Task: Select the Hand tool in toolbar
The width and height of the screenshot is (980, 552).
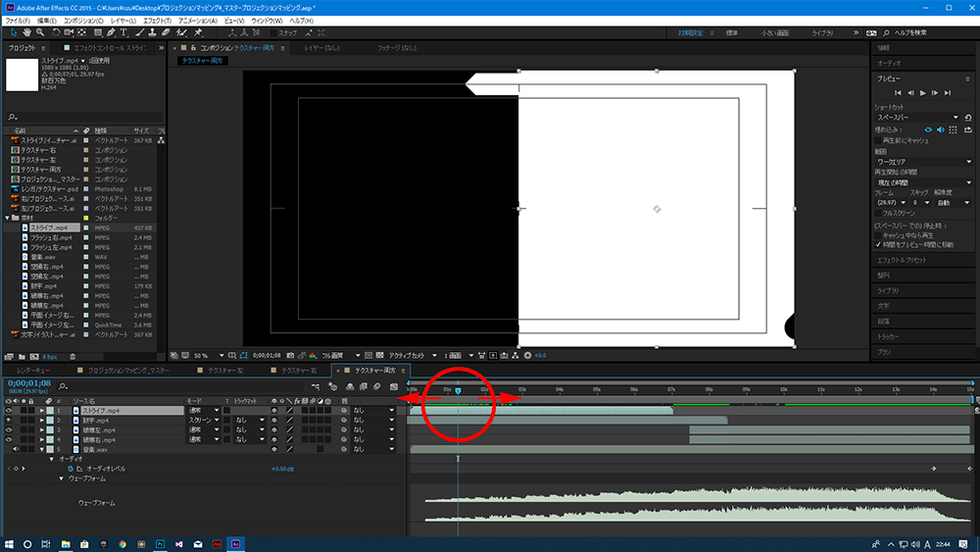Action: pyautogui.click(x=25, y=32)
